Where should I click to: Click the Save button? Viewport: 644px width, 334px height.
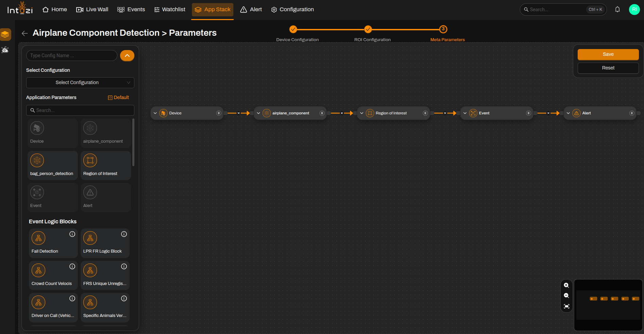click(608, 54)
